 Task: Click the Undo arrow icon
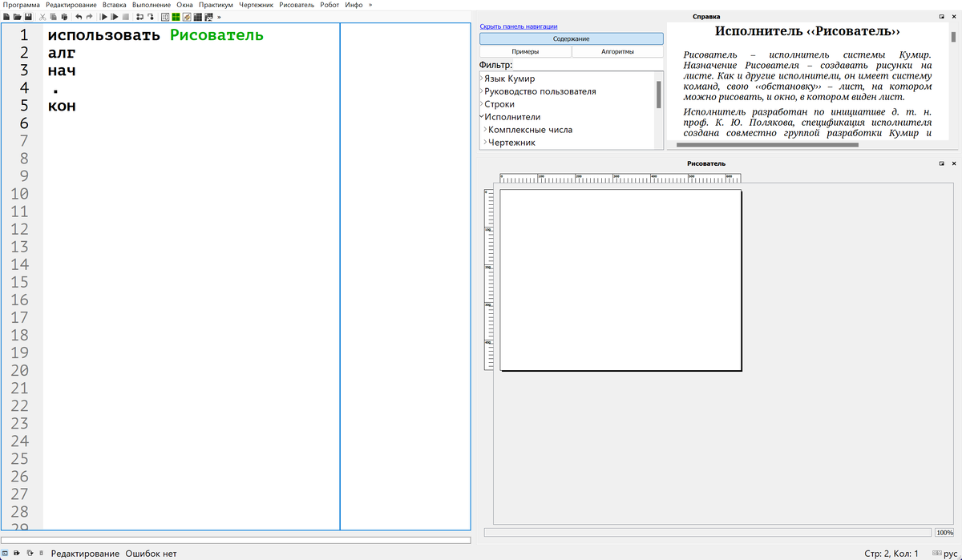[x=79, y=17]
